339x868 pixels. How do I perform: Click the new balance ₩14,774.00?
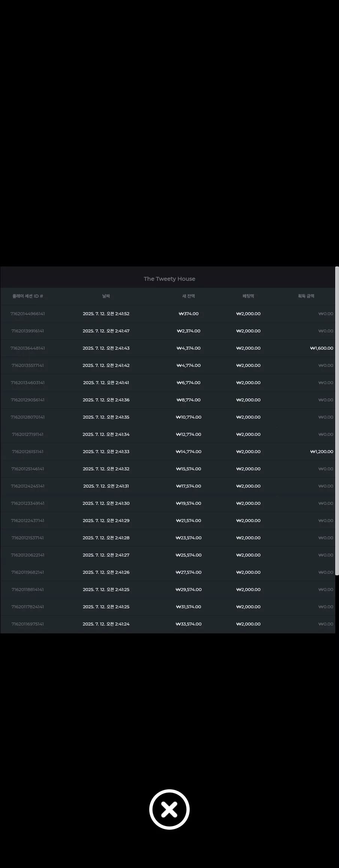(189, 452)
